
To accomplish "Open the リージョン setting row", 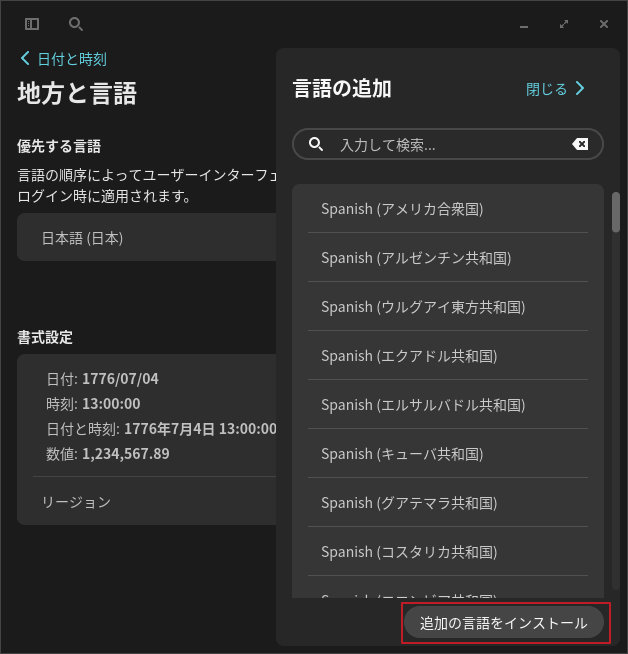I will click(x=76, y=502).
